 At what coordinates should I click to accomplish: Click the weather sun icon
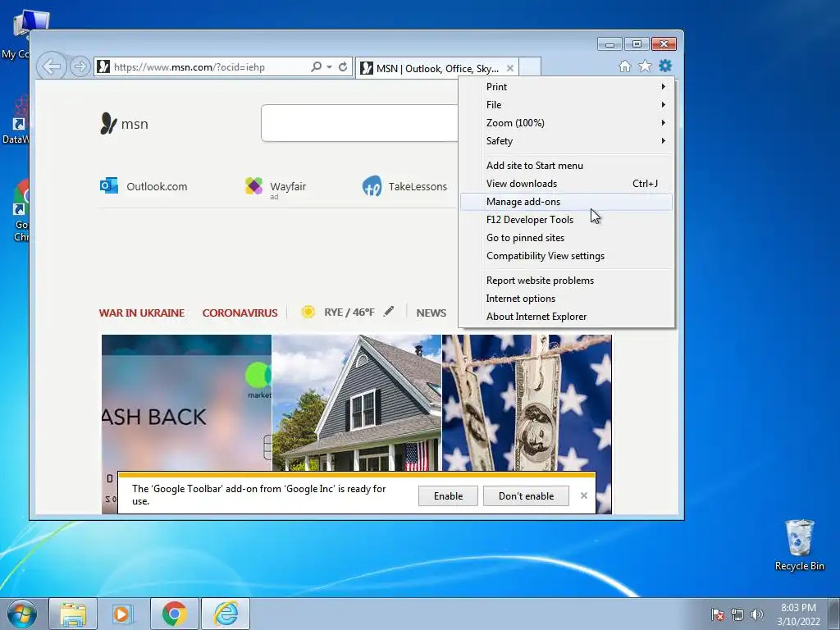pyautogui.click(x=308, y=312)
